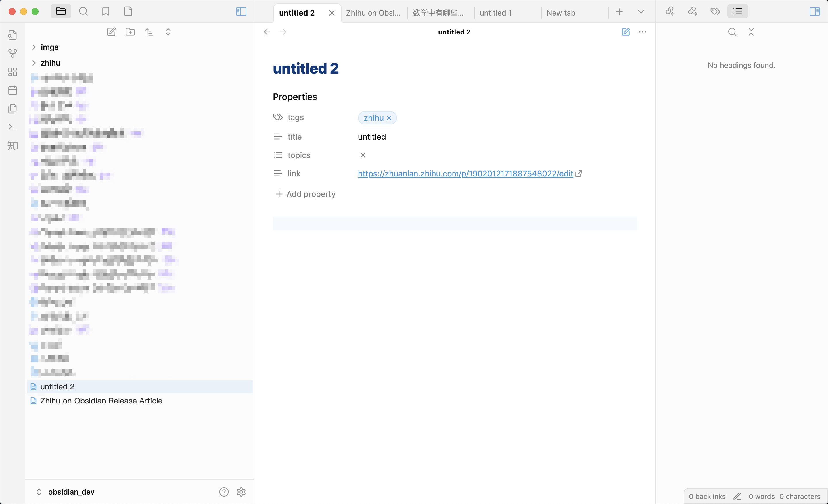Create a new folder in file explorer
This screenshot has height=504, width=828.
tap(130, 32)
